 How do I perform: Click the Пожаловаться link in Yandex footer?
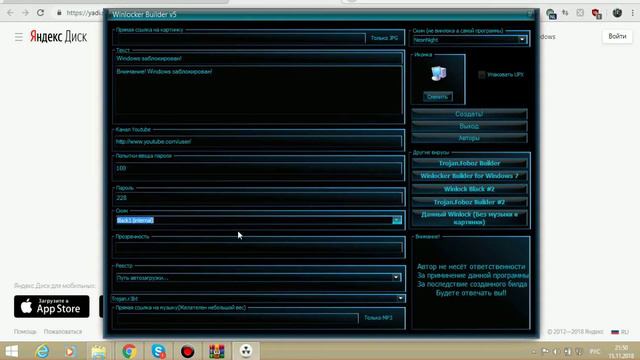pyautogui.click(x=63, y=331)
